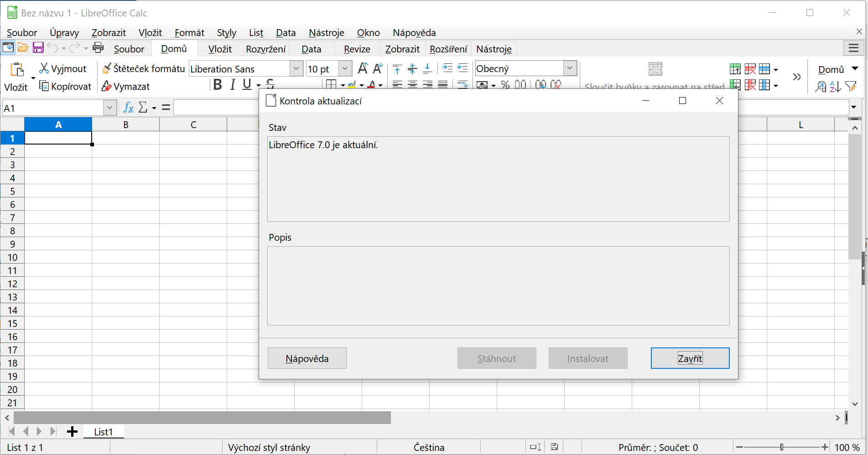Decrease font size with the smaller A icon
Viewport: 868px width, 455px height.
pos(378,68)
